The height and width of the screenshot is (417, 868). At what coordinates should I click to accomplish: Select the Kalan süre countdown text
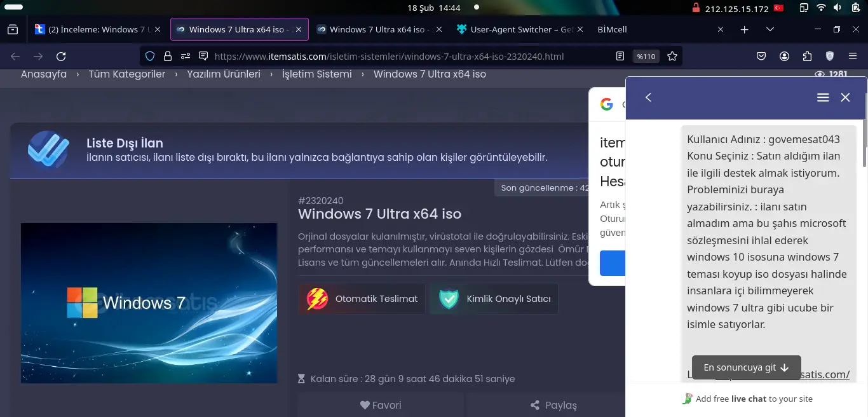click(412, 379)
